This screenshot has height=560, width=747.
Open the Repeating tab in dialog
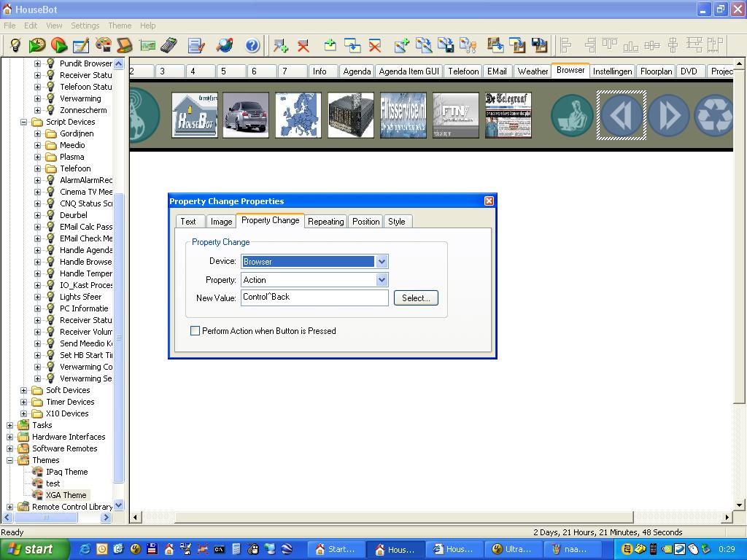pyautogui.click(x=326, y=222)
